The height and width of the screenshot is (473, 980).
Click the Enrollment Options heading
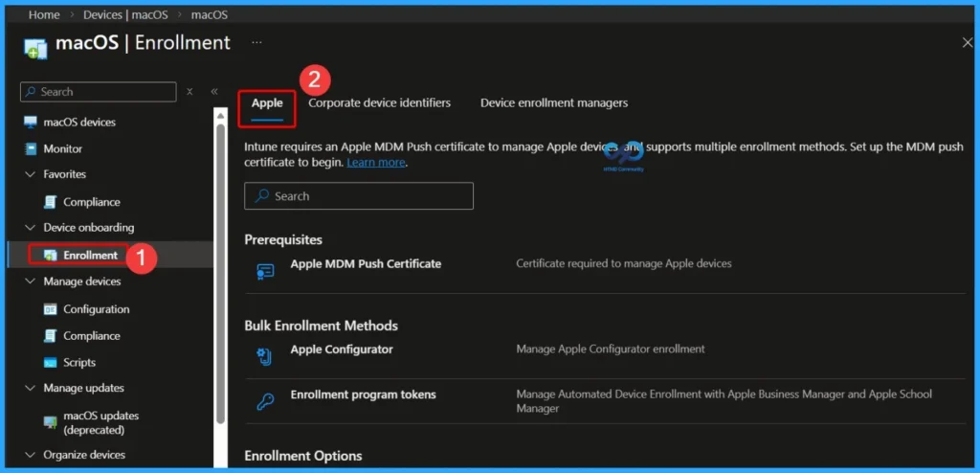pos(303,456)
